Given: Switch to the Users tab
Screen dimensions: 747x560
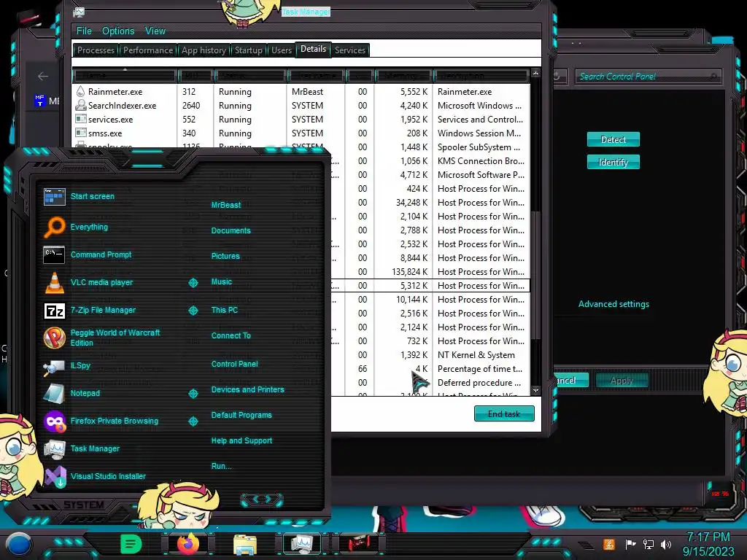Looking at the screenshot, I should [282, 50].
